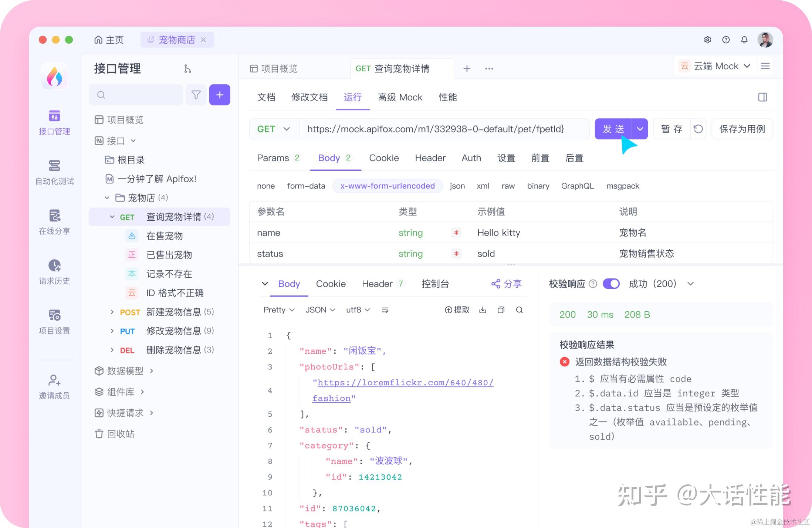
Task: Switch to the 高级 Mock tab
Action: click(400, 97)
